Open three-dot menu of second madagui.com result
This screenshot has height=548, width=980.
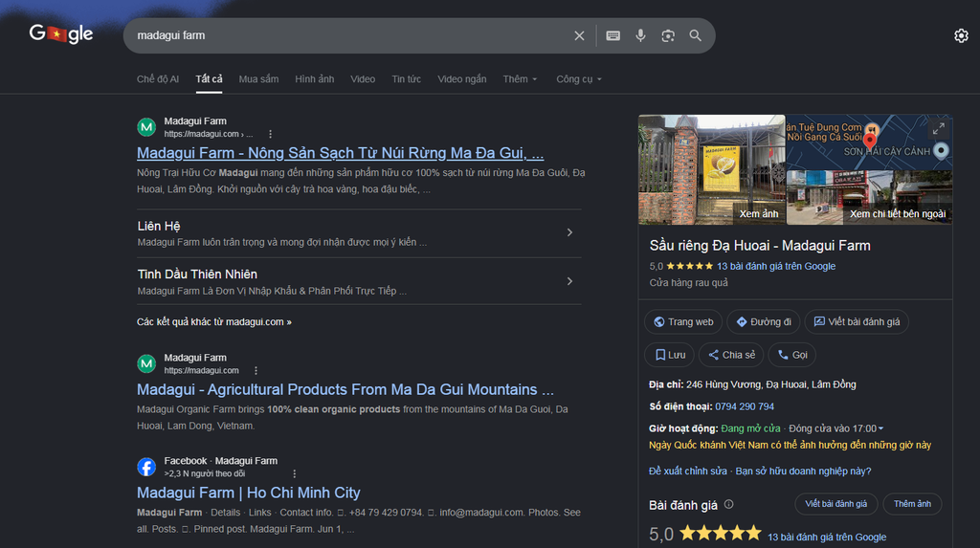pos(256,370)
